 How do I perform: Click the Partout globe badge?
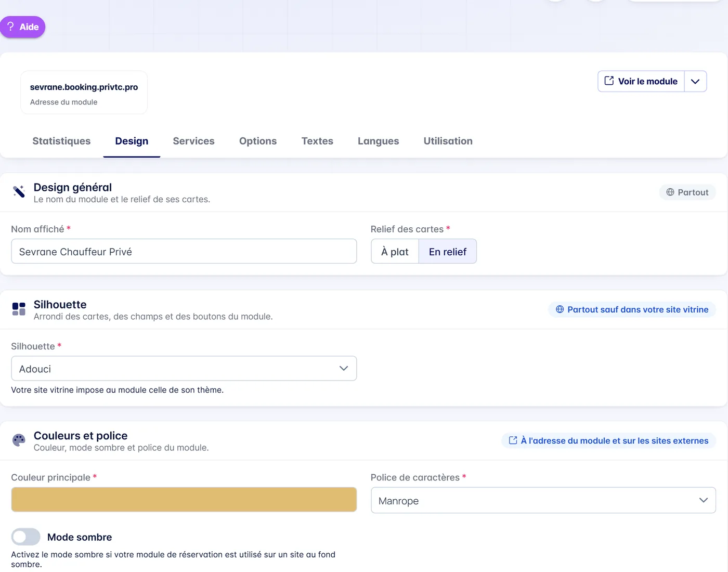pyautogui.click(x=687, y=192)
